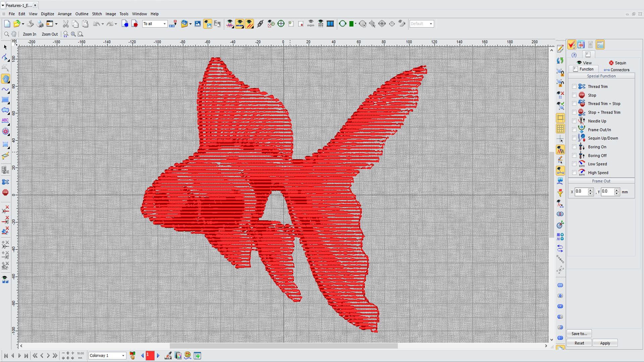This screenshot has height=362, width=644.
Task: Click the pencil note icon in right toolbar
Action: point(560,49)
